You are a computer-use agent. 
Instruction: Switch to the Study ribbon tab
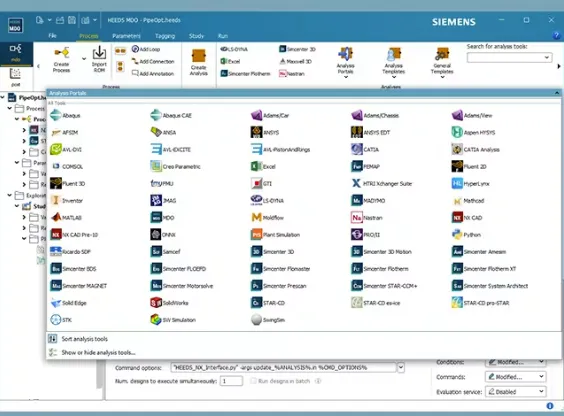click(x=196, y=36)
